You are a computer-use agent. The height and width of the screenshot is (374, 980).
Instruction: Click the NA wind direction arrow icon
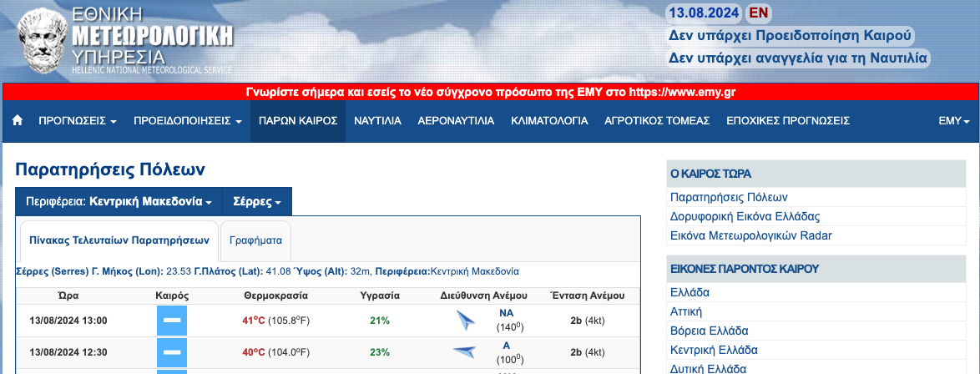466,321
